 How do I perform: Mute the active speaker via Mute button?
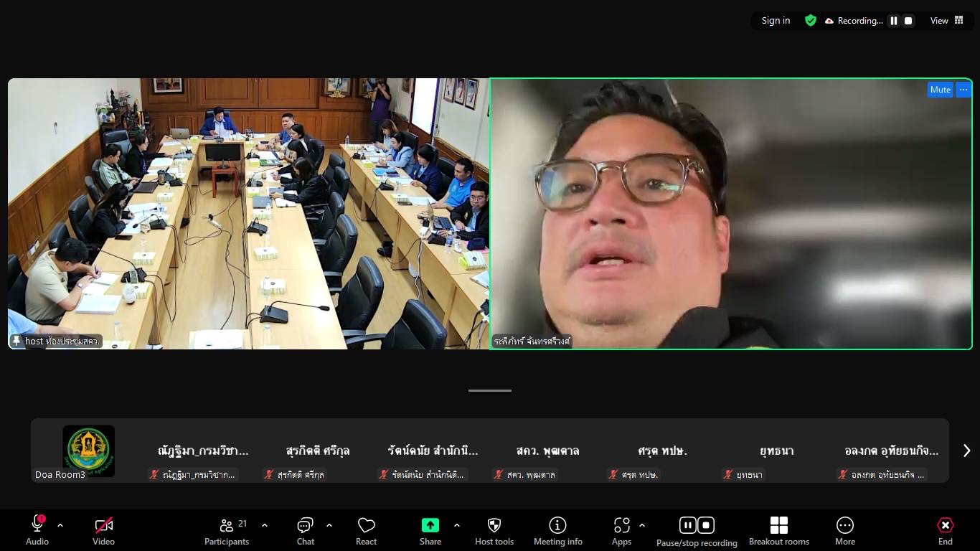[940, 90]
